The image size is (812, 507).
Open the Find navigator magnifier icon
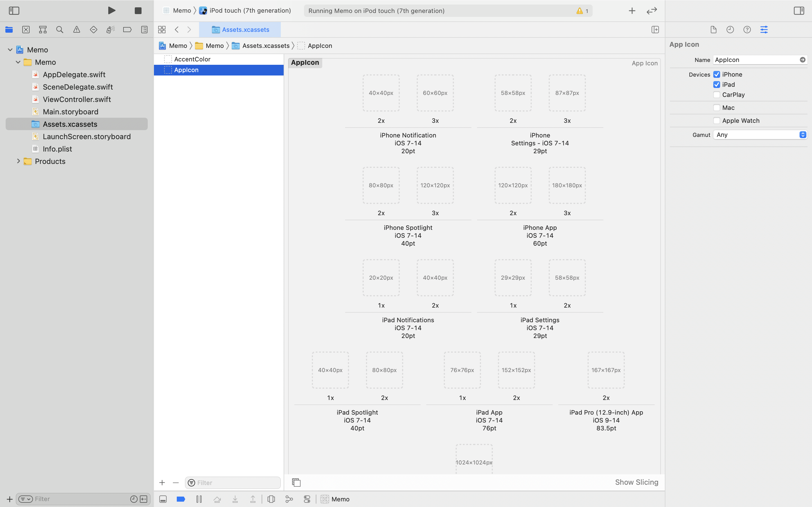pyautogui.click(x=60, y=30)
